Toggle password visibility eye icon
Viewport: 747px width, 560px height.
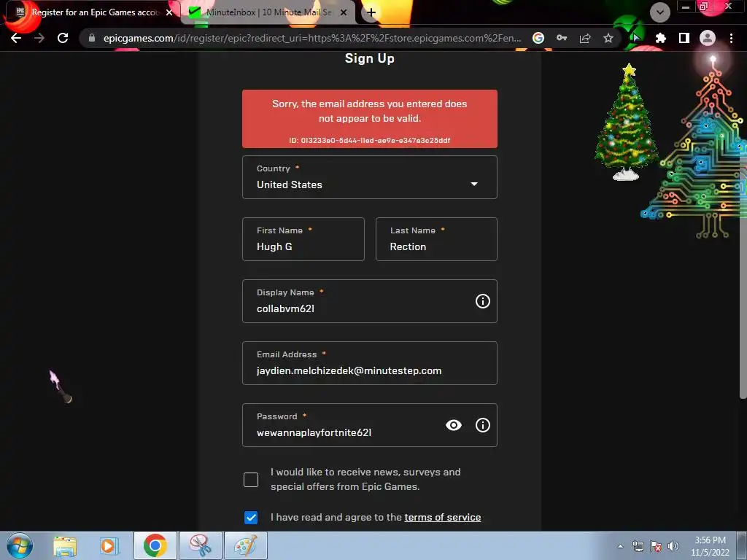454,425
